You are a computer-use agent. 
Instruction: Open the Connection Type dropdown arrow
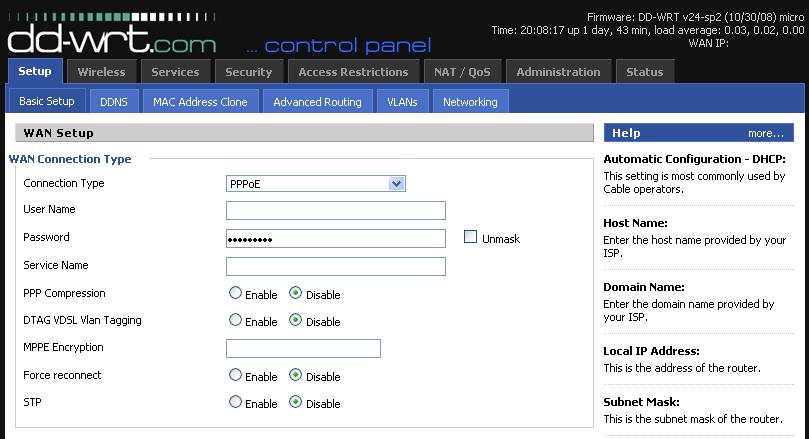pyautogui.click(x=396, y=184)
